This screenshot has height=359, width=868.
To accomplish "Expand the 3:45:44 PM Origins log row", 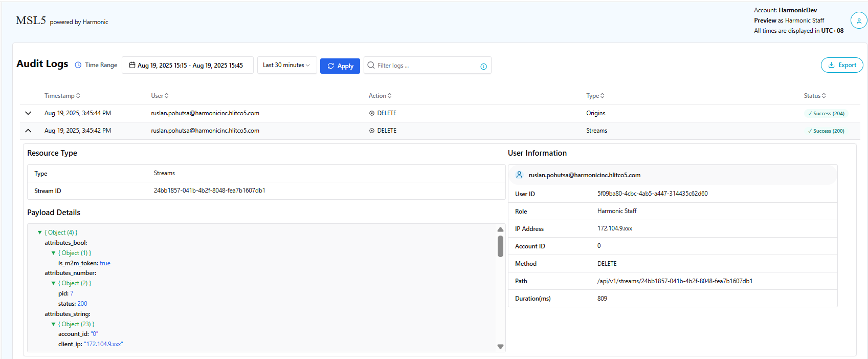I will (x=28, y=113).
